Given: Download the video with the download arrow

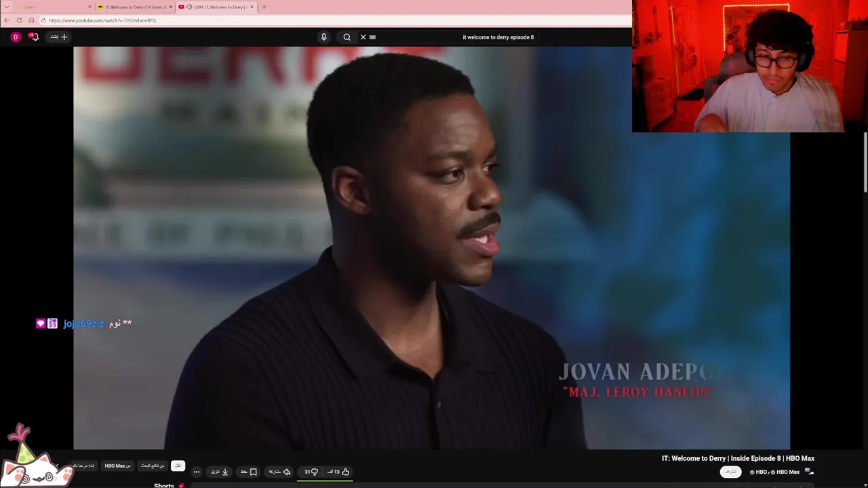Looking at the screenshot, I should pyautogui.click(x=219, y=472).
